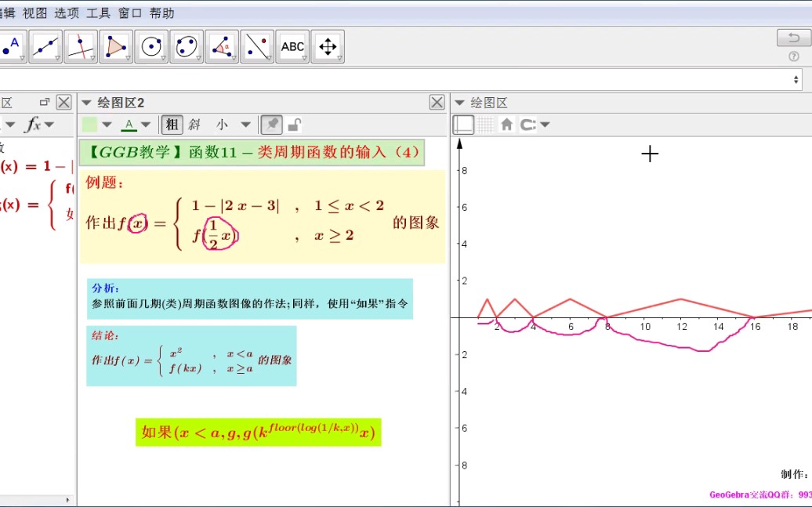The image size is (812, 507).
Task: Click the home view button in 绘图区
Action: pyautogui.click(x=507, y=124)
